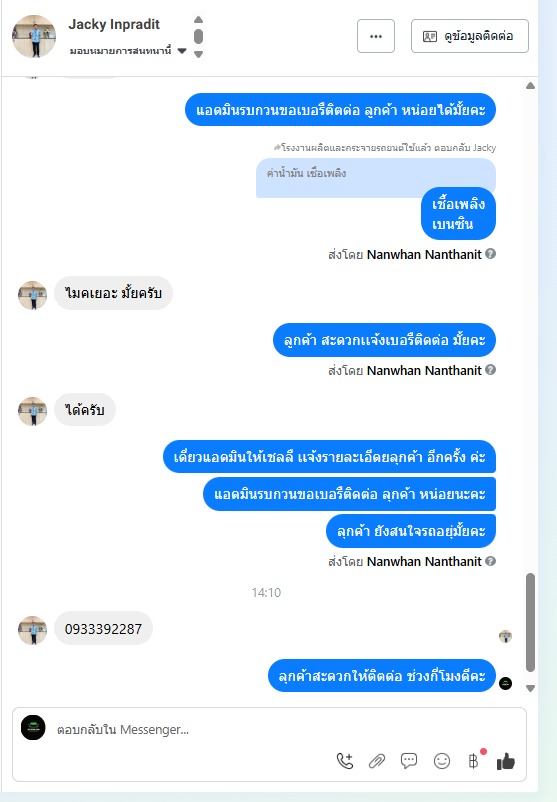The image size is (557, 802).
Task: Click the paperclip attachment icon
Action: tap(377, 761)
